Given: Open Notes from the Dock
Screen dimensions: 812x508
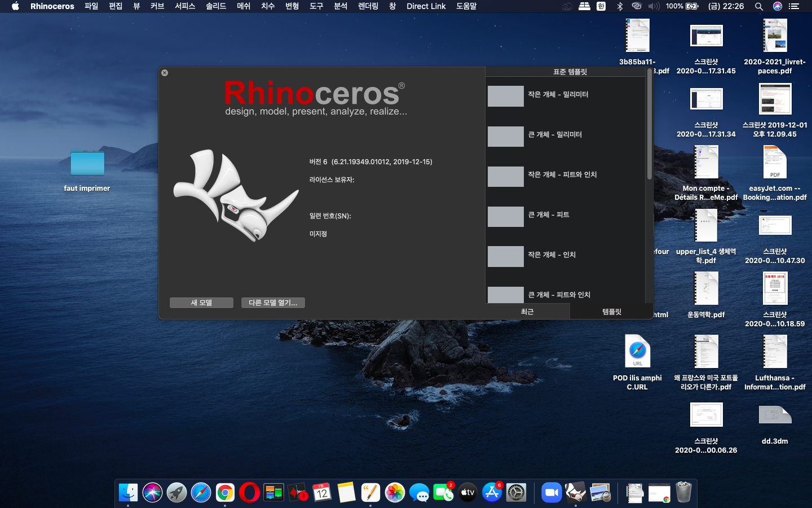Looking at the screenshot, I should [x=346, y=493].
